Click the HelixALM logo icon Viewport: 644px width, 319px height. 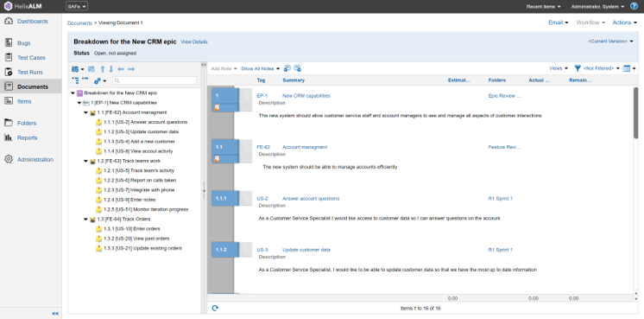tap(9, 6)
